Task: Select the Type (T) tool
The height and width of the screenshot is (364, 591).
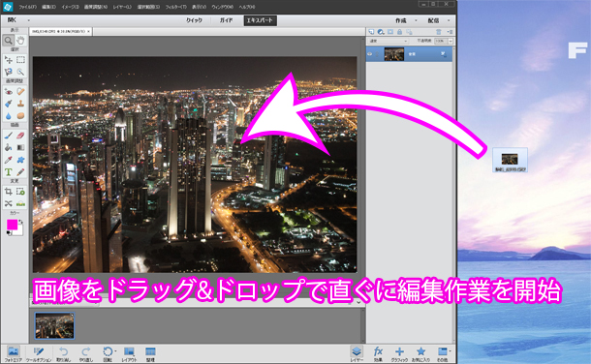Action: click(x=8, y=172)
